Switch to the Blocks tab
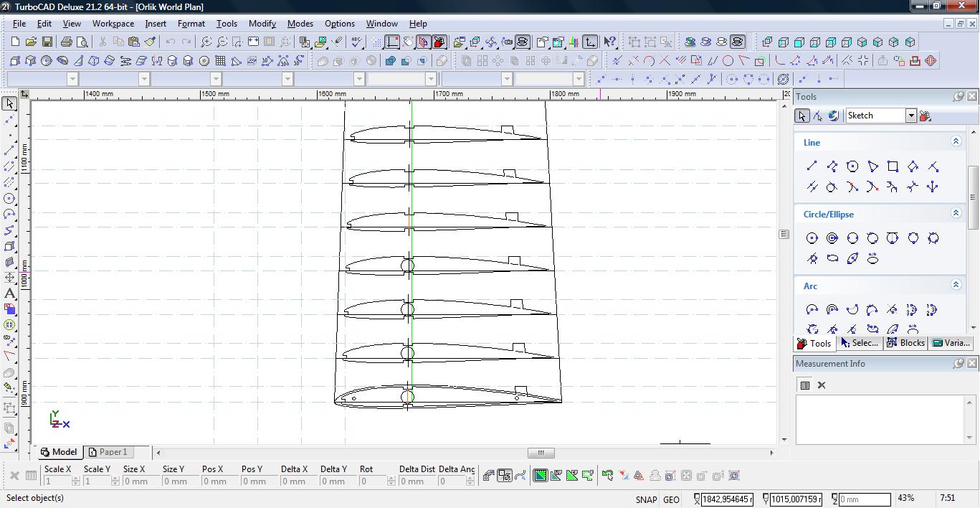 pos(905,343)
